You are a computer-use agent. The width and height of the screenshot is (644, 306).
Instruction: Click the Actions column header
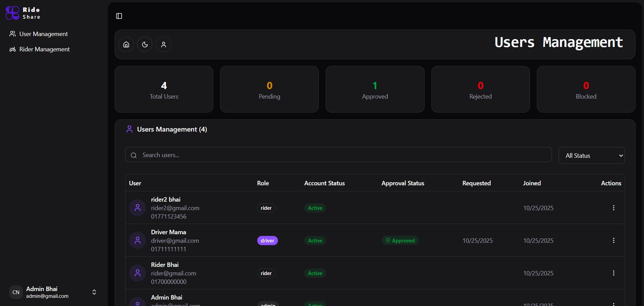click(611, 183)
